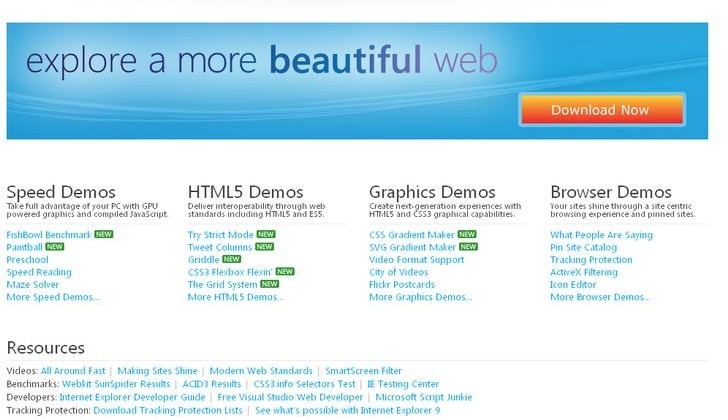Click NEW badge beside FishBowl Benchmark
728x420 pixels.
104,234
